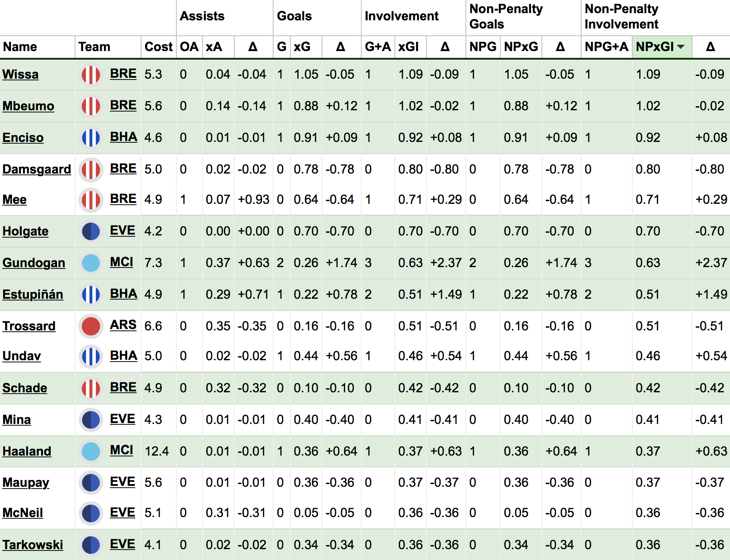
Task: Open the Gundogan player link
Action: click(x=34, y=263)
